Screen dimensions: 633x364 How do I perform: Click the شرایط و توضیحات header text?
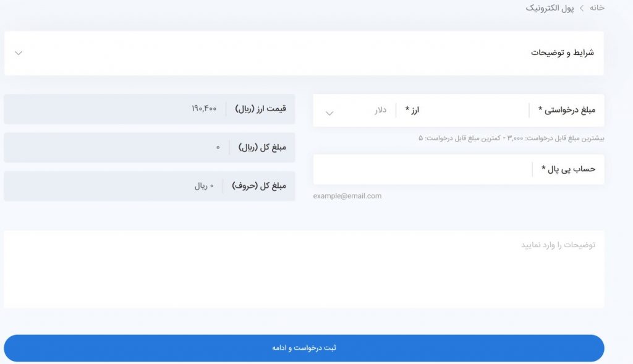pos(563,53)
